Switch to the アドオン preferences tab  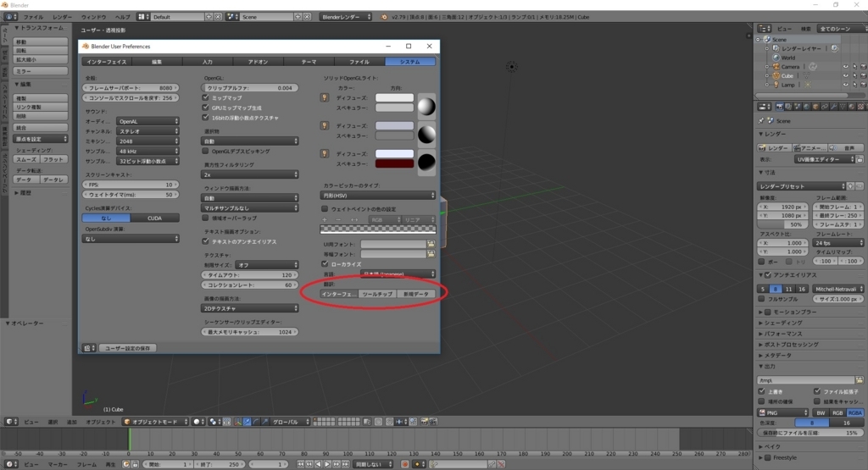click(x=258, y=62)
